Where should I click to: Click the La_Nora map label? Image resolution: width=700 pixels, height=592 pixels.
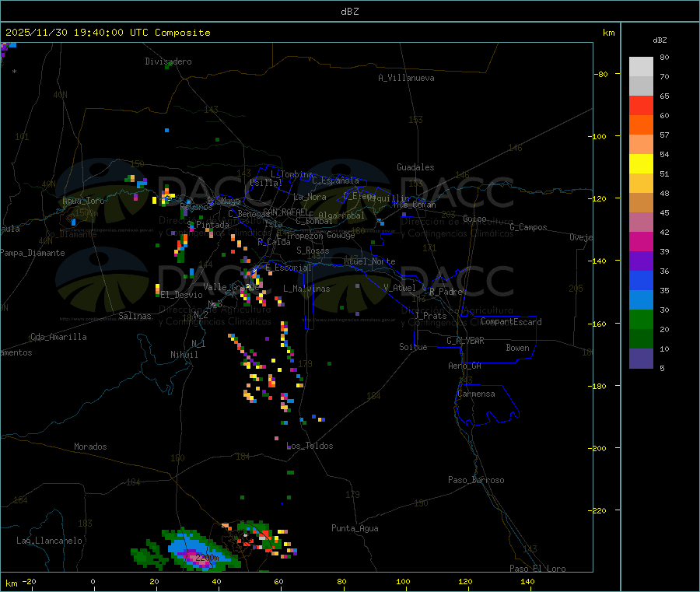point(310,197)
